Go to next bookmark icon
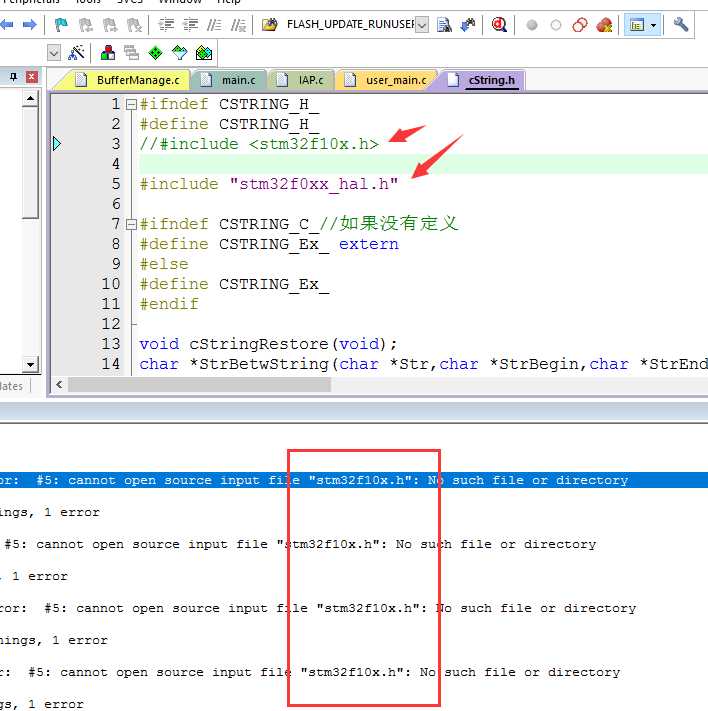The image size is (708, 711). [110, 25]
